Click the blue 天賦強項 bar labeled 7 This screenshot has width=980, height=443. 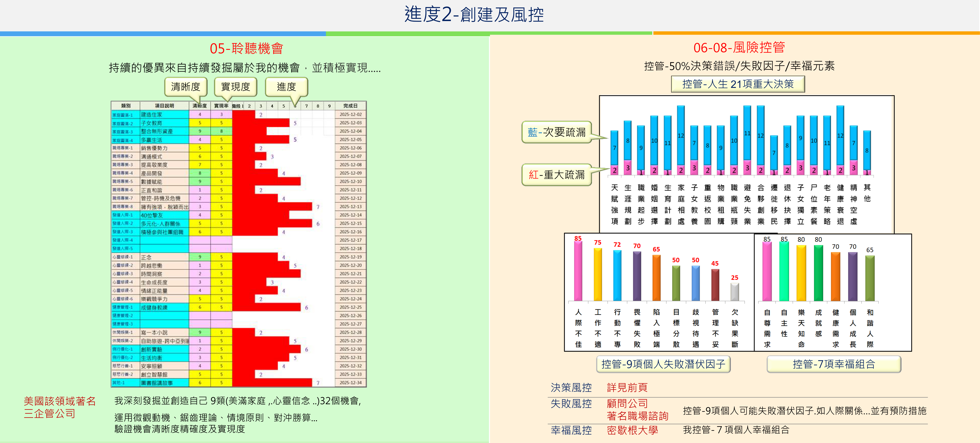(614, 148)
